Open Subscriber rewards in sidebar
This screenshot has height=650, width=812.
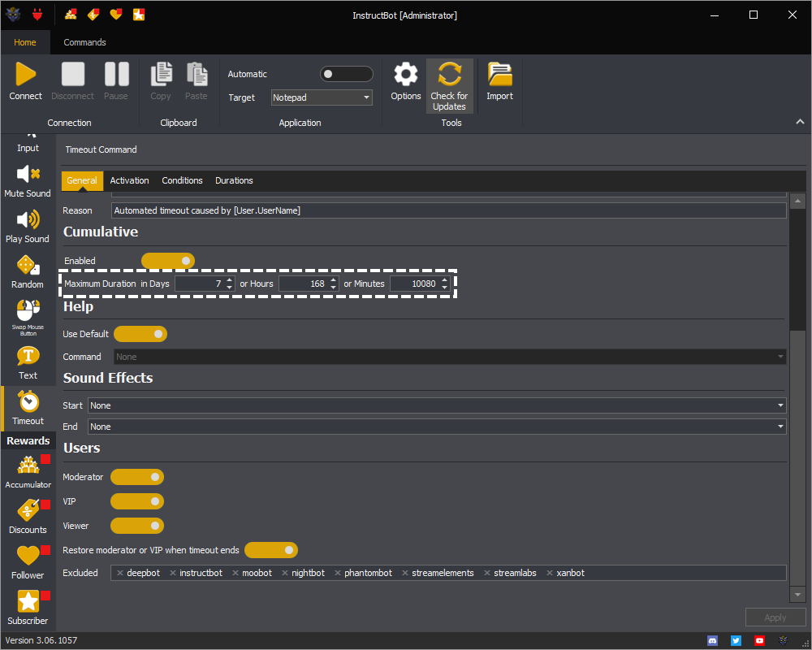(x=28, y=608)
